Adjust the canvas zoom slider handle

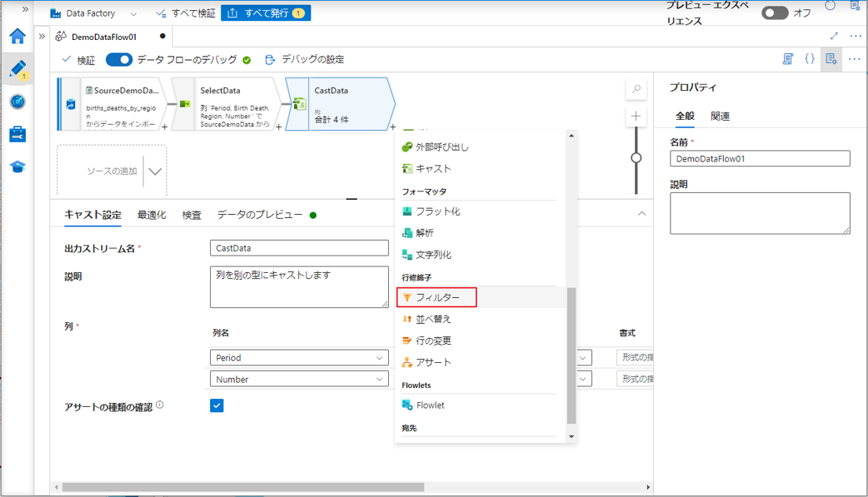[x=636, y=158]
